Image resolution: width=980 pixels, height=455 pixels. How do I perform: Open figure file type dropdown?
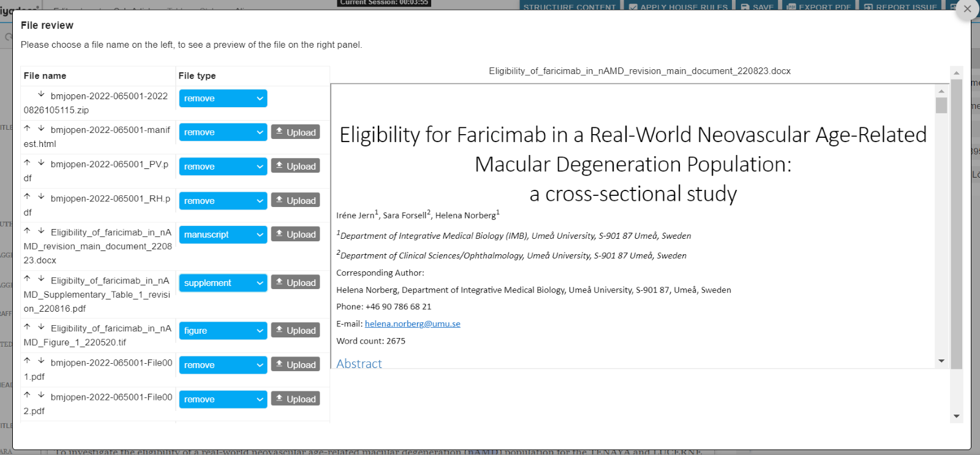tap(223, 331)
